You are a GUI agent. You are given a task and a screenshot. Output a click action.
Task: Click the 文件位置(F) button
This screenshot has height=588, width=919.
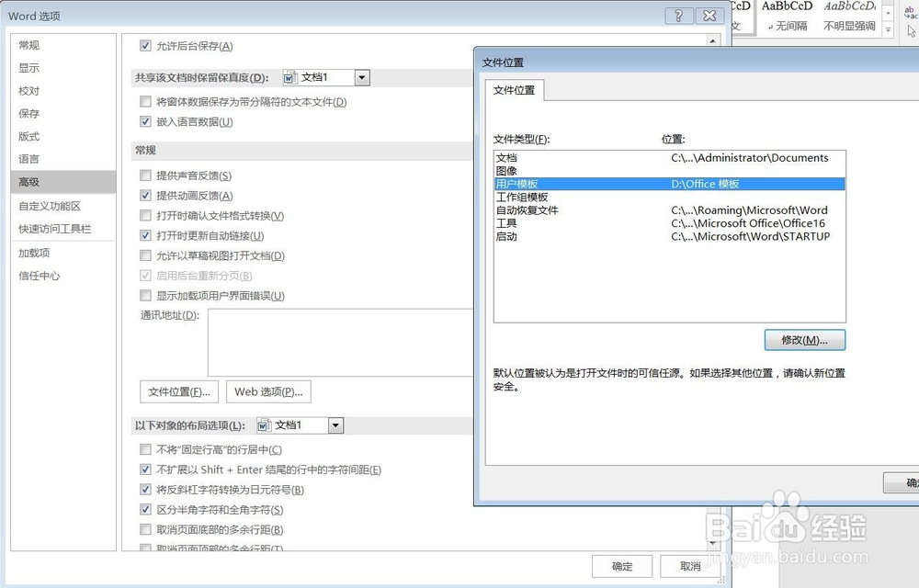click(178, 391)
